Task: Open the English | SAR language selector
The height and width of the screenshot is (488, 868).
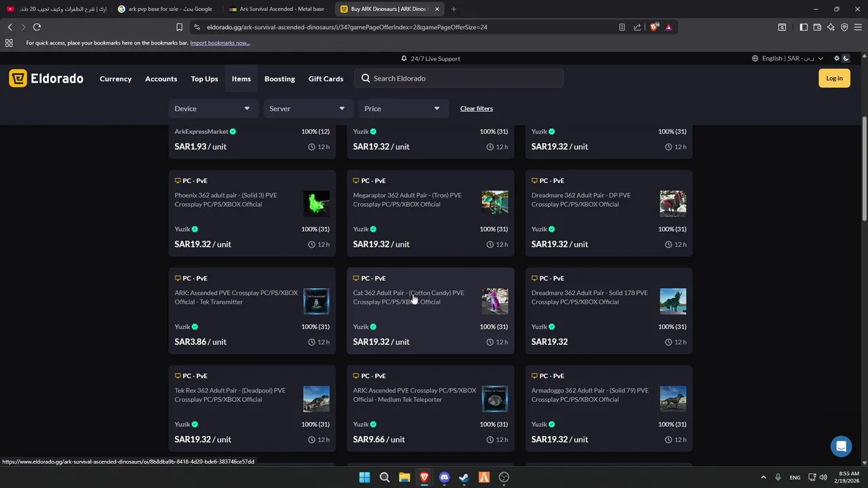Action: pyautogui.click(x=787, y=59)
